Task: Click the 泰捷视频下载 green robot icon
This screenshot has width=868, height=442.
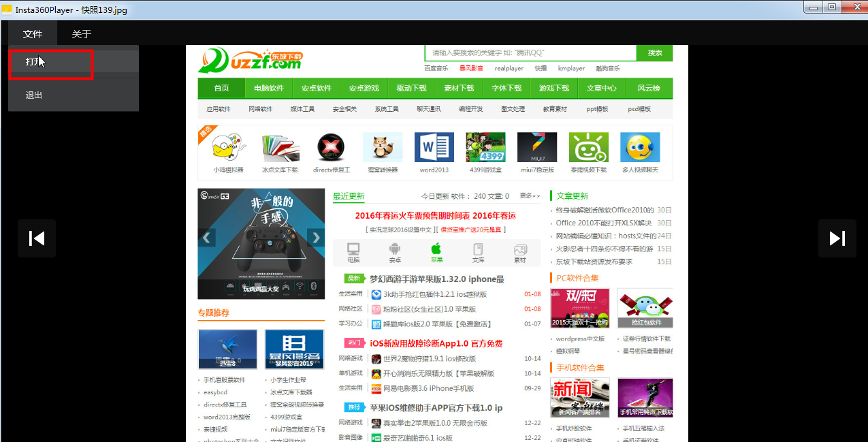Action: pos(588,147)
